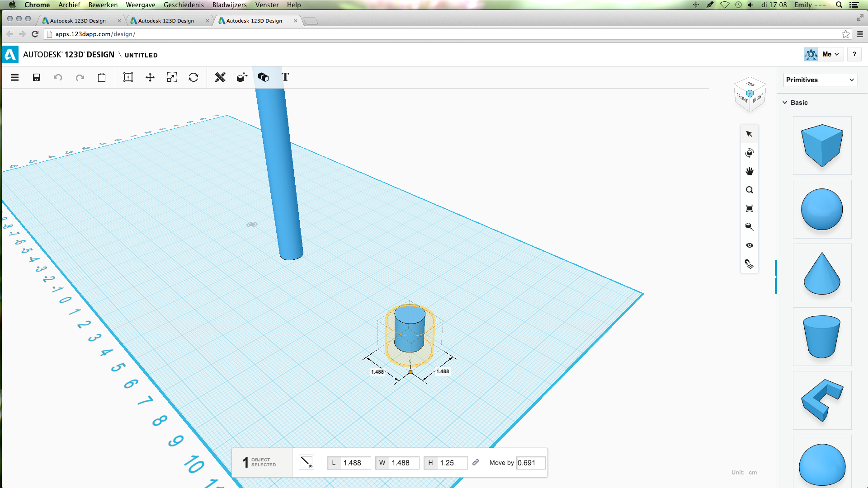The height and width of the screenshot is (488, 868).
Task: Enable object snapping toggle
Action: coord(750,264)
